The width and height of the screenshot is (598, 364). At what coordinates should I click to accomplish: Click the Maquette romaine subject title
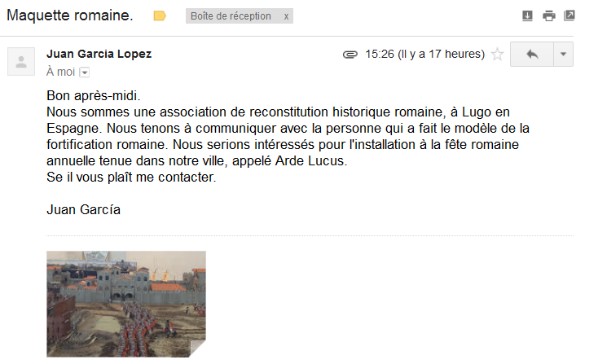pyautogui.click(x=70, y=15)
